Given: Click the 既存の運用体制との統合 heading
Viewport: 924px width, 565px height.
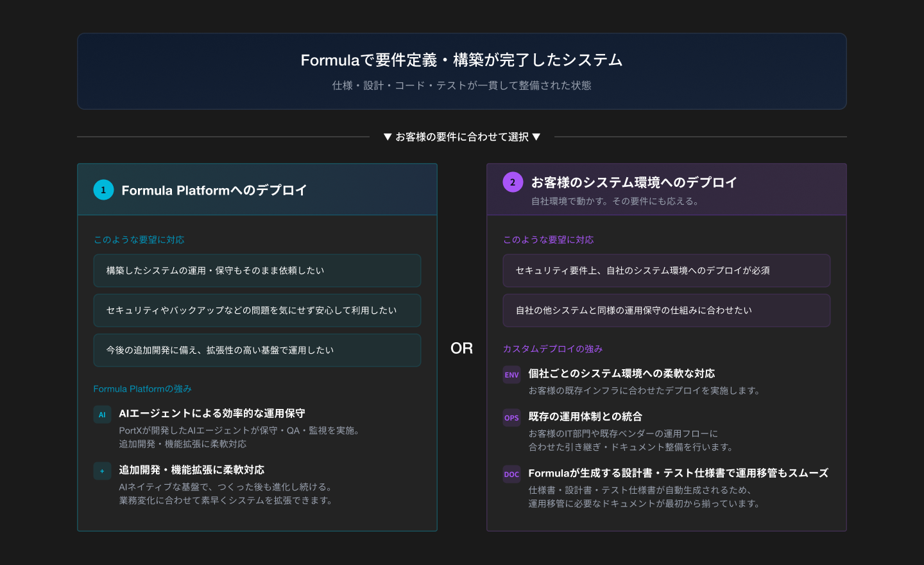Looking at the screenshot, I should [x=585, y=417].
